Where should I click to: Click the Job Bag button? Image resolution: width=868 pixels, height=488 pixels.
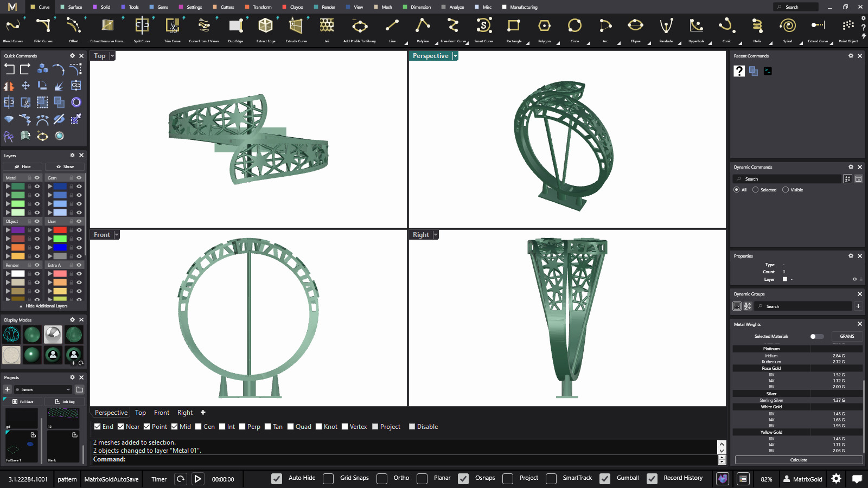click(x=65, y=402)
